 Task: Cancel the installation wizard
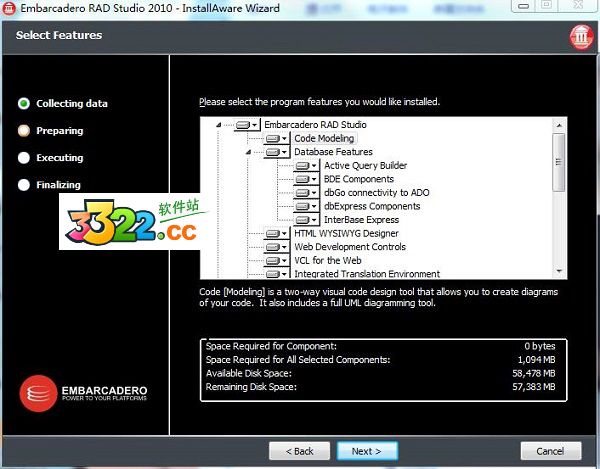click(x=551, y=451)
